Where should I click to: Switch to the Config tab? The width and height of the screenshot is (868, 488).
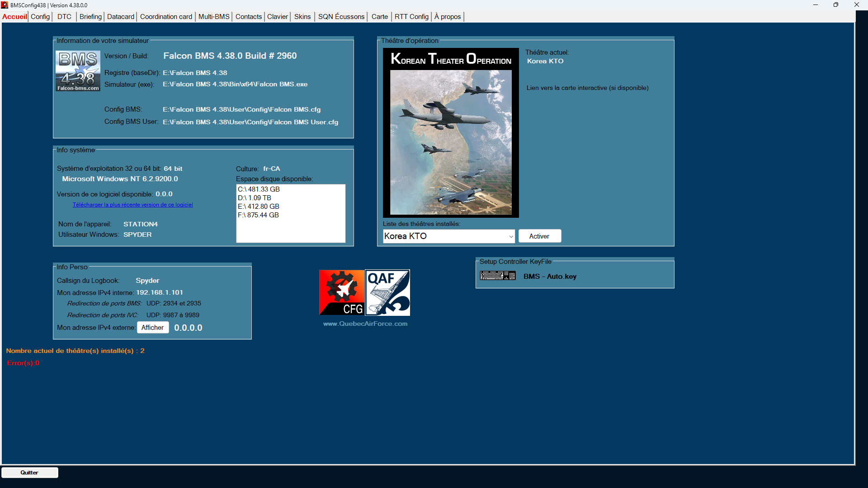point(40,17)
